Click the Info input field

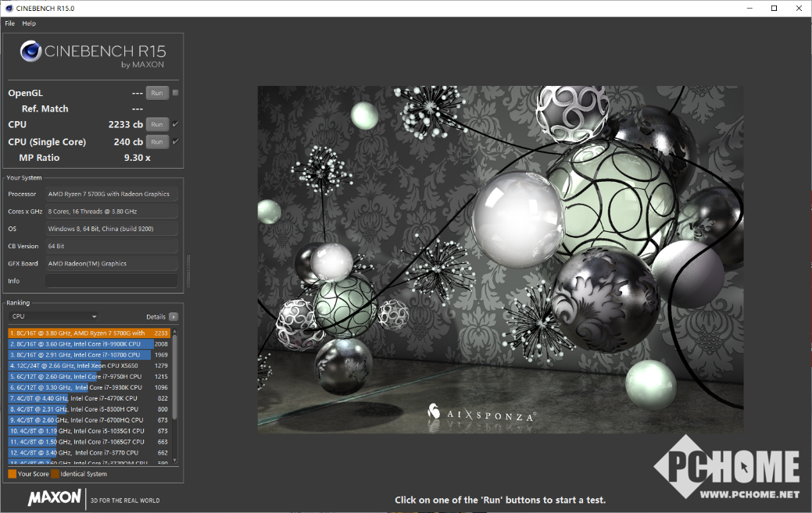[x=112, y=281]
